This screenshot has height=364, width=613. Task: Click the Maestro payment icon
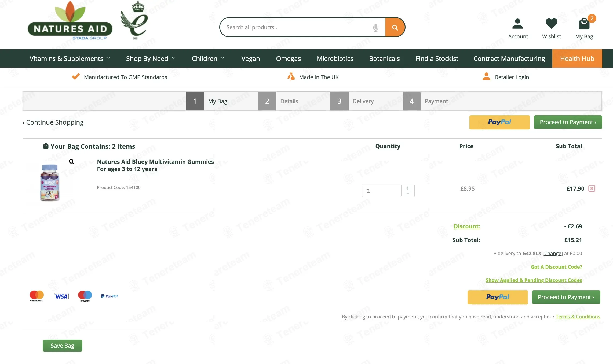[85, 296]
